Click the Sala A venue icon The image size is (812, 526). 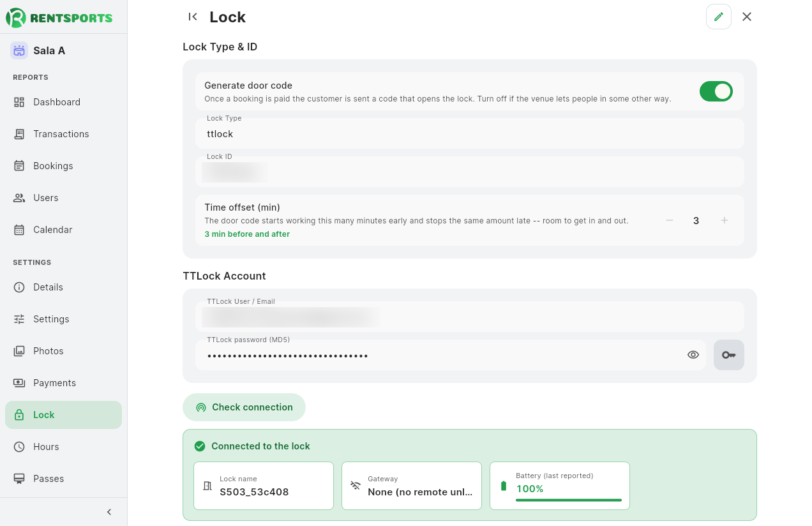point(19,50)
